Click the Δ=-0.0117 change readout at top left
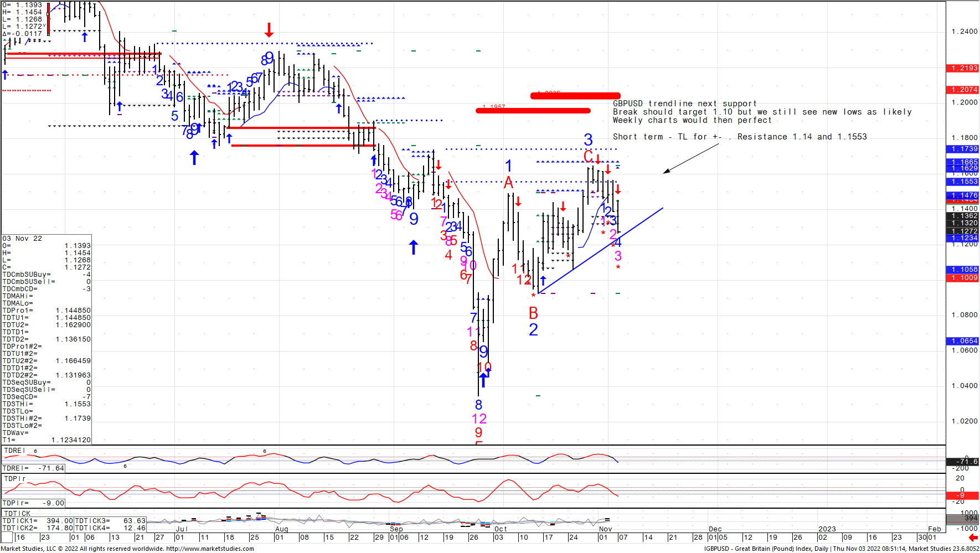The image size is (980, 553). (x=22, y=34)
